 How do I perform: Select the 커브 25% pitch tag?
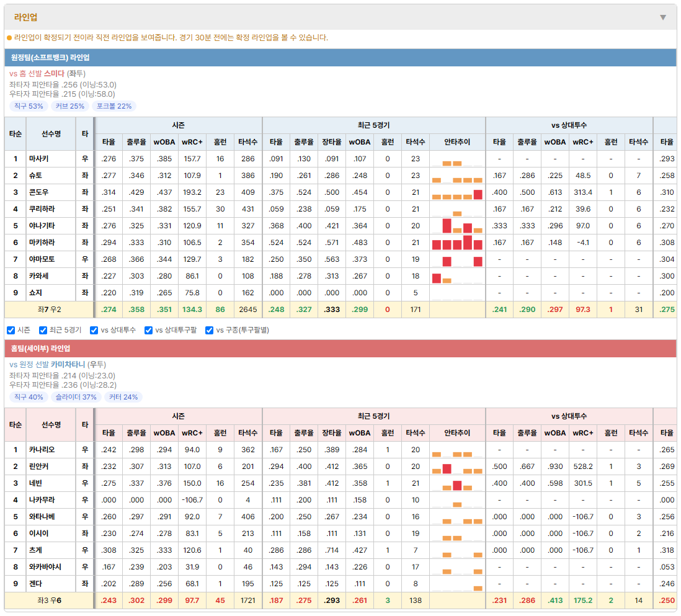click(x=70, y=106)
